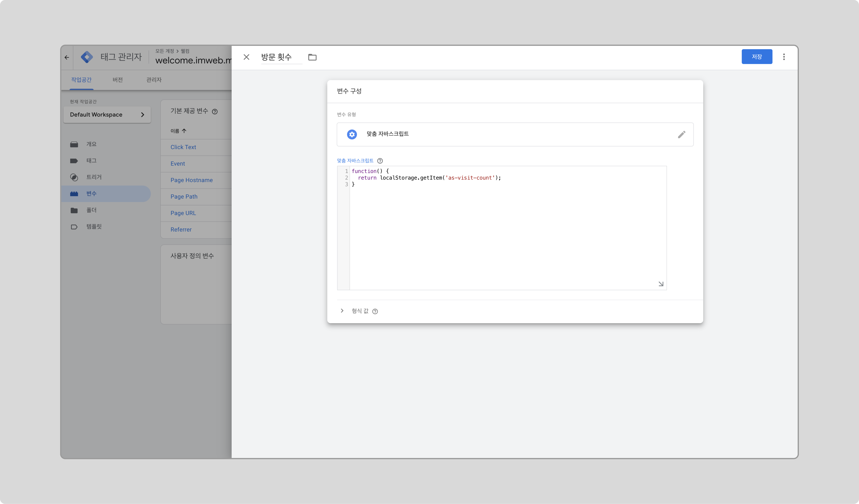Open the Referrer variable
This screenshot has height=504, width=859.
tap(181, 230)
